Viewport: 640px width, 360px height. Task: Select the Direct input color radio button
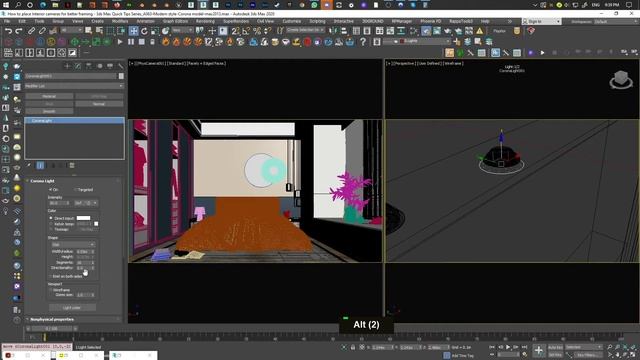click(51, 218)
